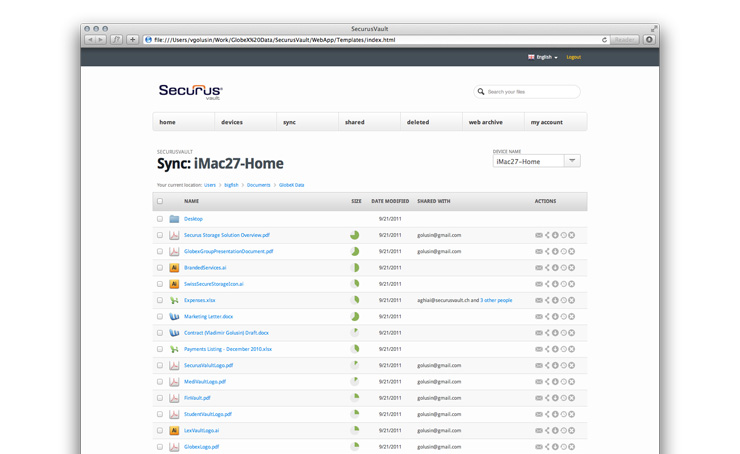
Task: Reload page in browser address bar
Action: [604, 40]
